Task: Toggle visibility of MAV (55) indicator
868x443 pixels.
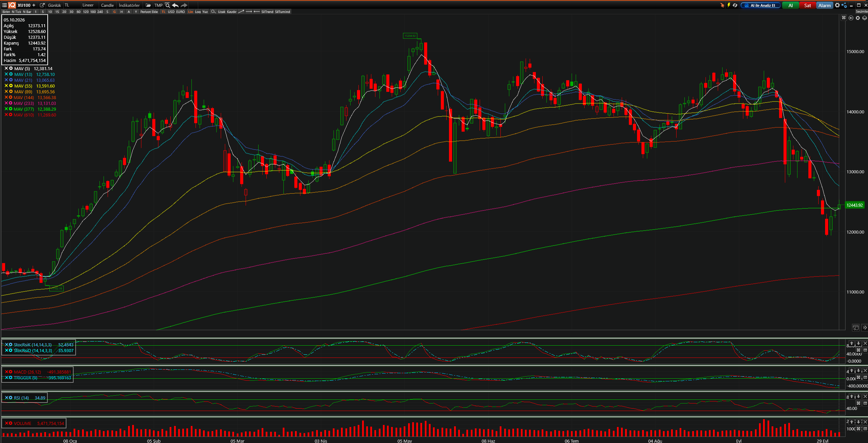Action: click(x=11, y=86)
